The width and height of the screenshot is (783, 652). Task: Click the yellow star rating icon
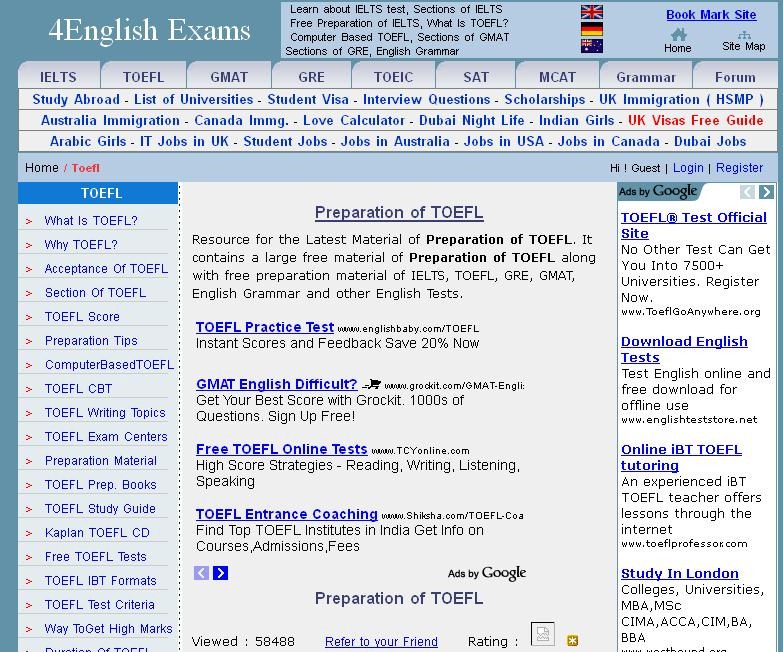click(x=572, y=640)
